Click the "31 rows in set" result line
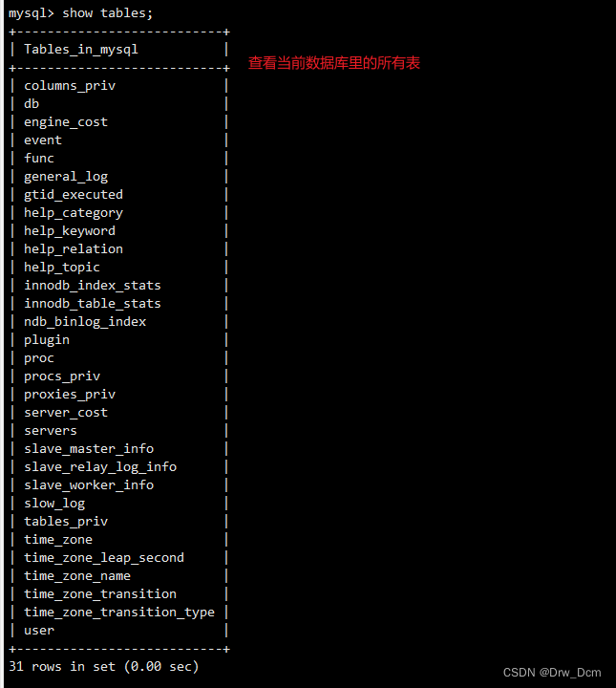This screenshot has width=616, height=688. [103, 666]
